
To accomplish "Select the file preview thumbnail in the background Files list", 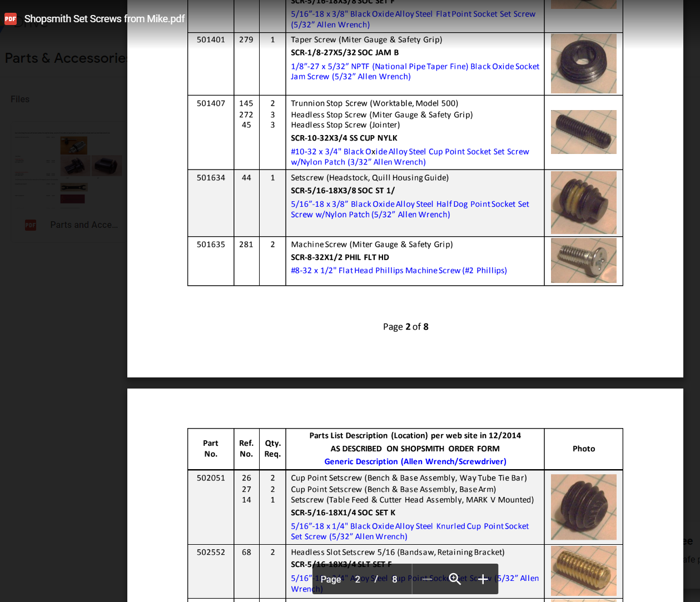I will (x=67, y=168).
